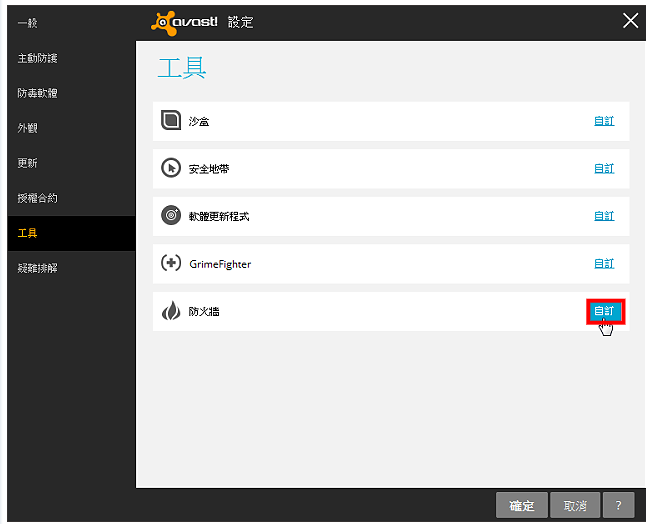Open help with the ? button

tap(618, 505)
